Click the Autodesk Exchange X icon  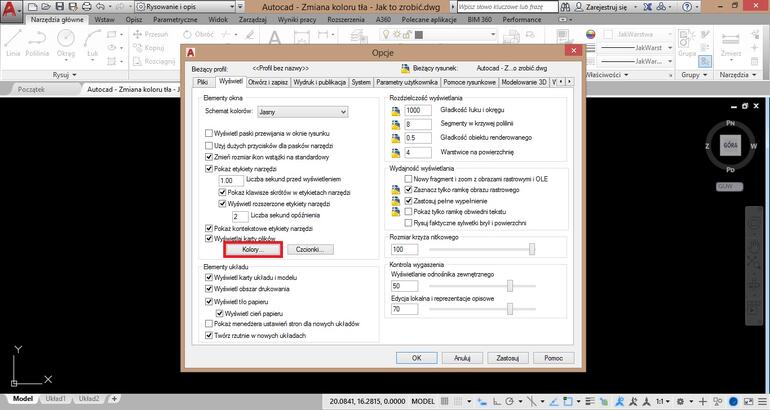pyautogui.click(x=648, y=7)
